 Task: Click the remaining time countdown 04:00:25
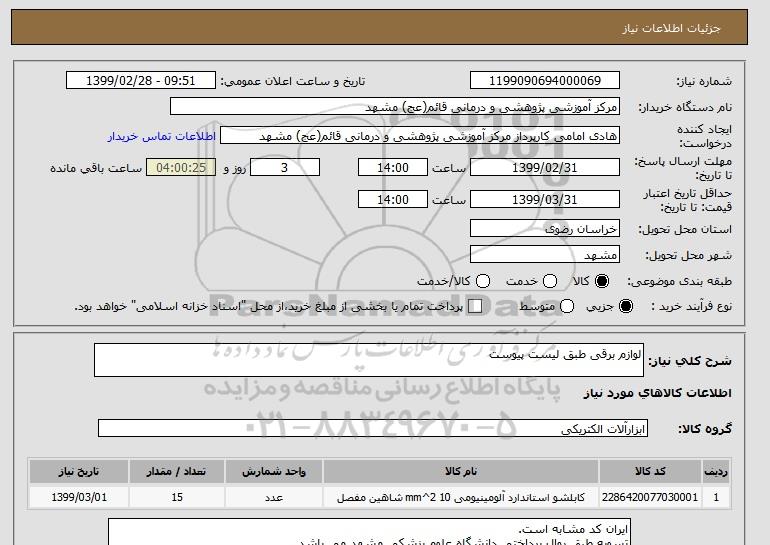coord(181,167)
